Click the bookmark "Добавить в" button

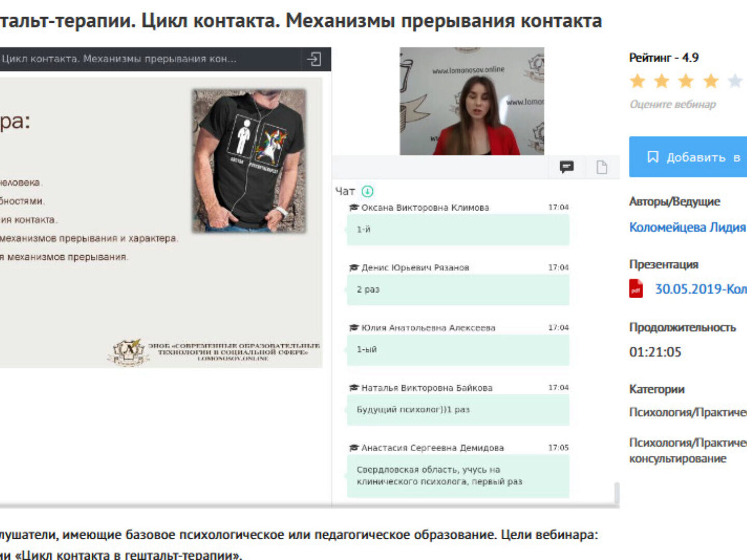point(688,157)
